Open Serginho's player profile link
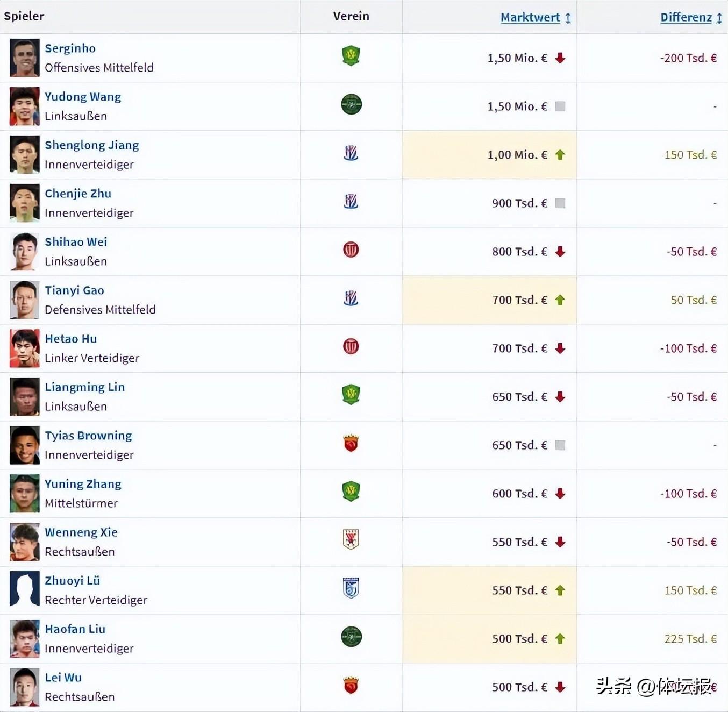Image resolution: width=728 pixels, height=712 pixels. point(70,48)
